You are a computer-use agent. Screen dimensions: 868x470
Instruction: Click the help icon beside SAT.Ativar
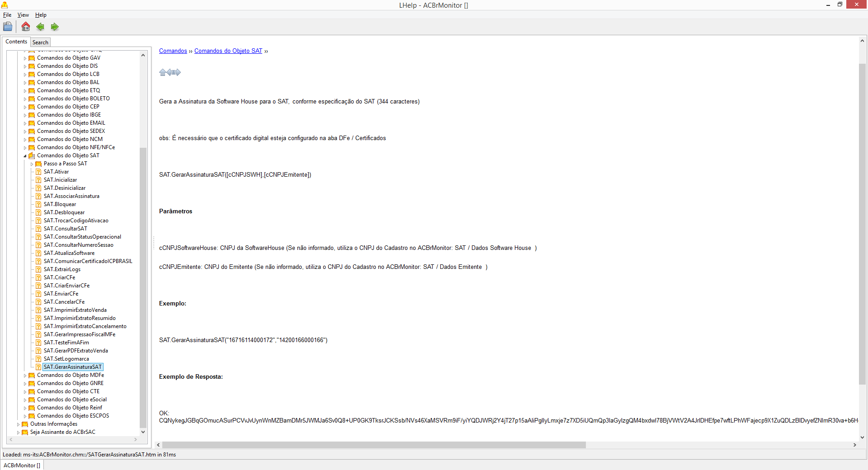[x=38, y=172]
